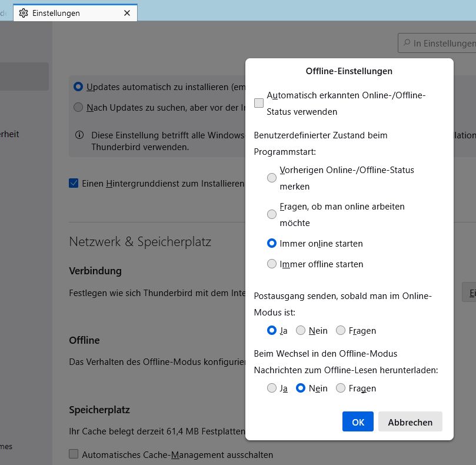Click the 'Offline' section heading

click(x=84, y=340)
